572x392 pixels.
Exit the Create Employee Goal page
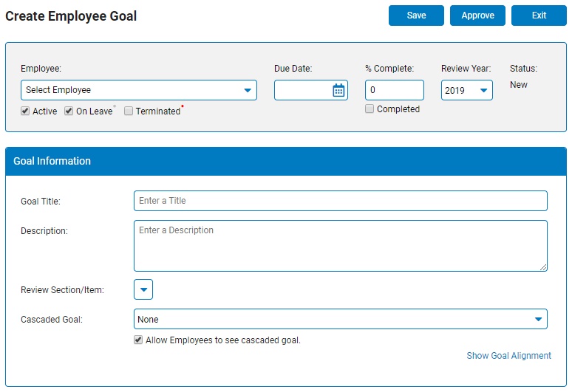tap(539, 16)
